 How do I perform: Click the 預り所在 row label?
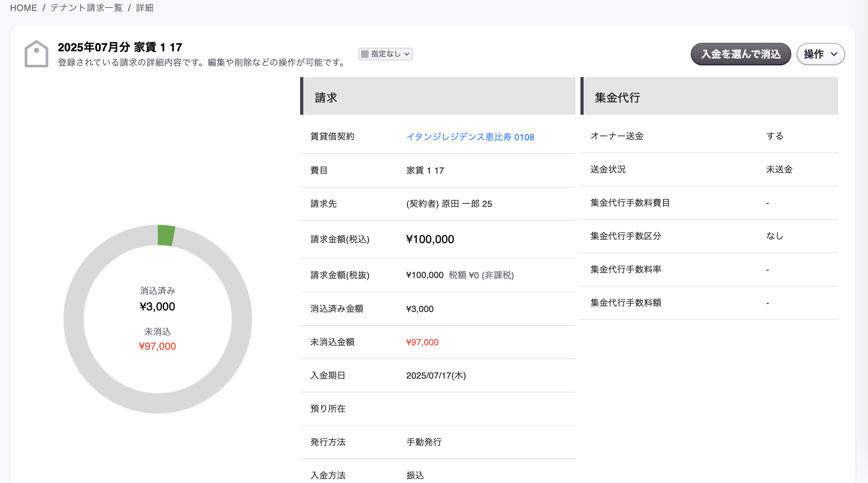[328, 408]
